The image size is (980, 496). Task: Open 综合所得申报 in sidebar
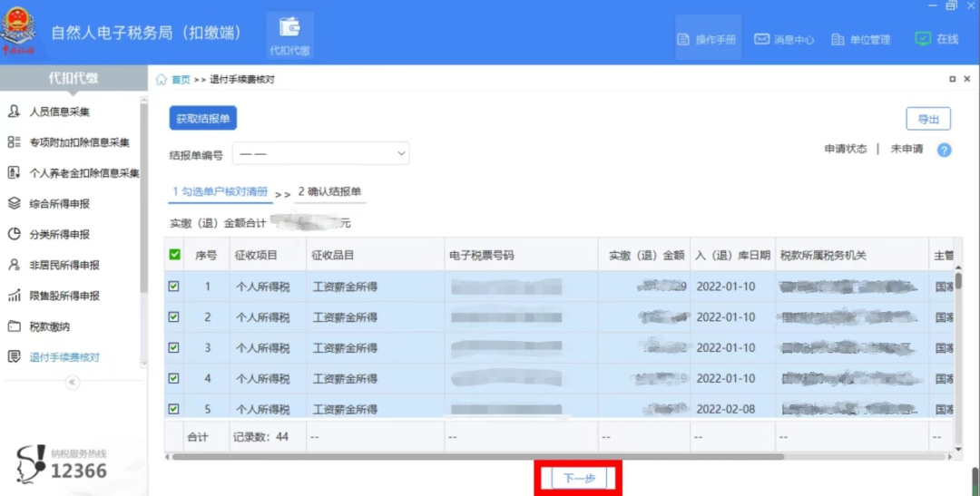[x=60, y=204]
